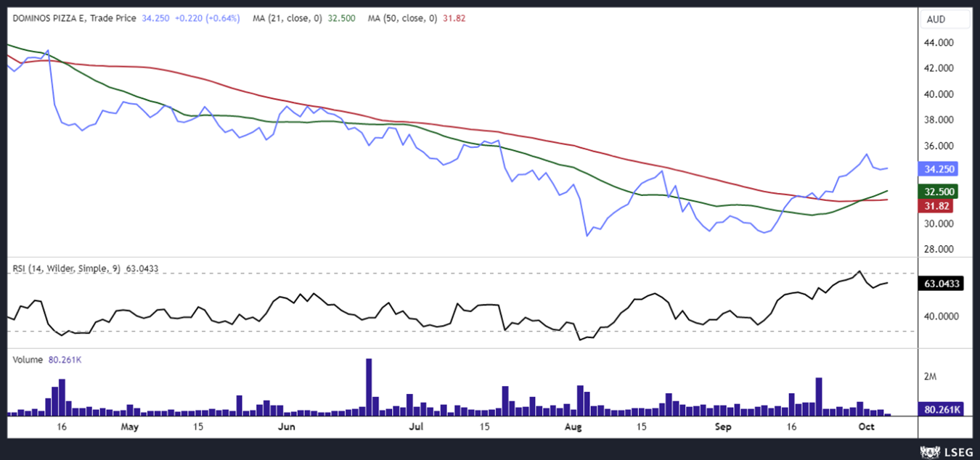Viewport: 980px width, 460px height.
Task: Click the 36.000 price axis label
Action: tap(939, 146)
